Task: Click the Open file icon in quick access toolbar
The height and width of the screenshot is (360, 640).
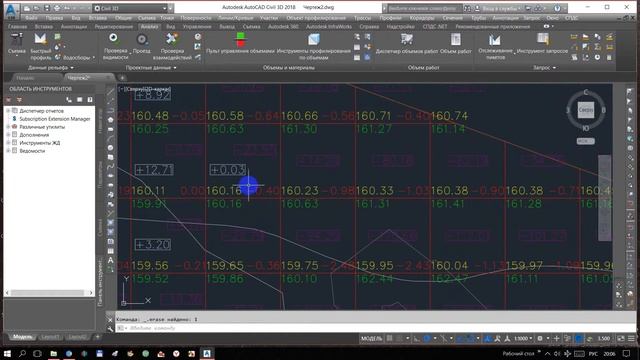Action: coord(36,8)
